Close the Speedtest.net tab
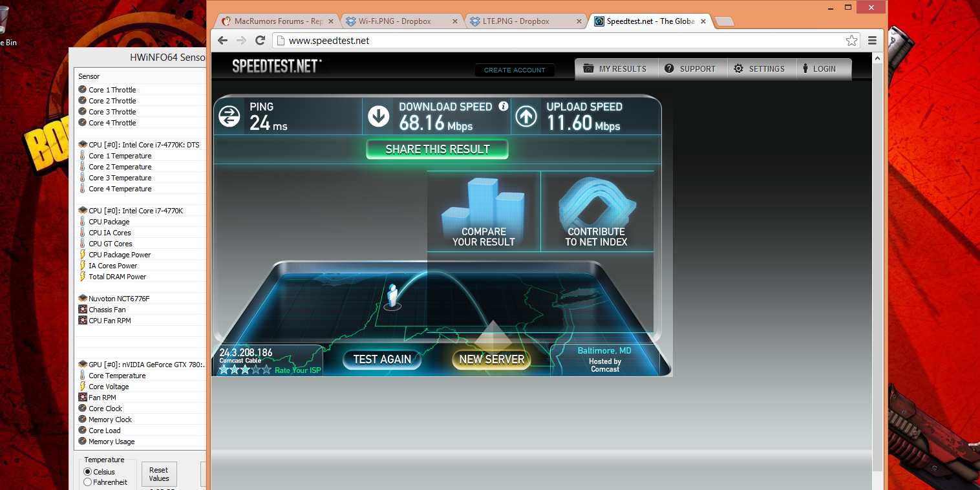 (703, 21)
